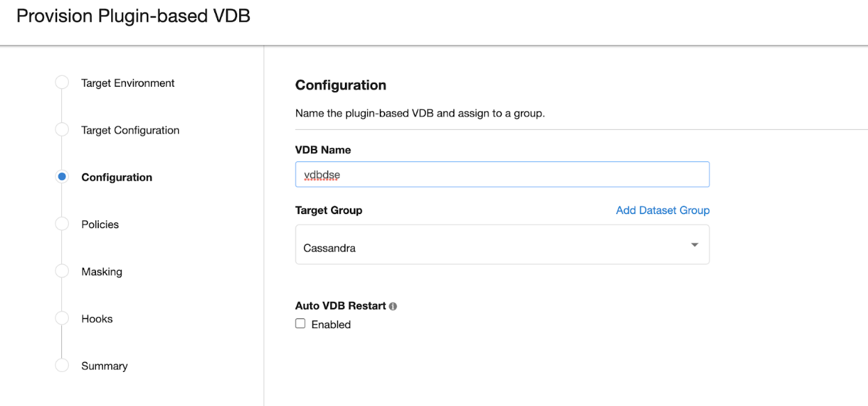Jump to the Masking step label
Image resolution: width=868 pixels, height=406 pixels.
click(102, 272)
